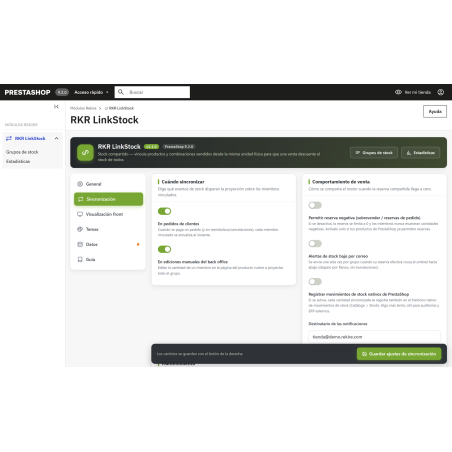Screen dimensions: 452x452
Task: Click Estadísticas header button
Action: pos(420,153)
